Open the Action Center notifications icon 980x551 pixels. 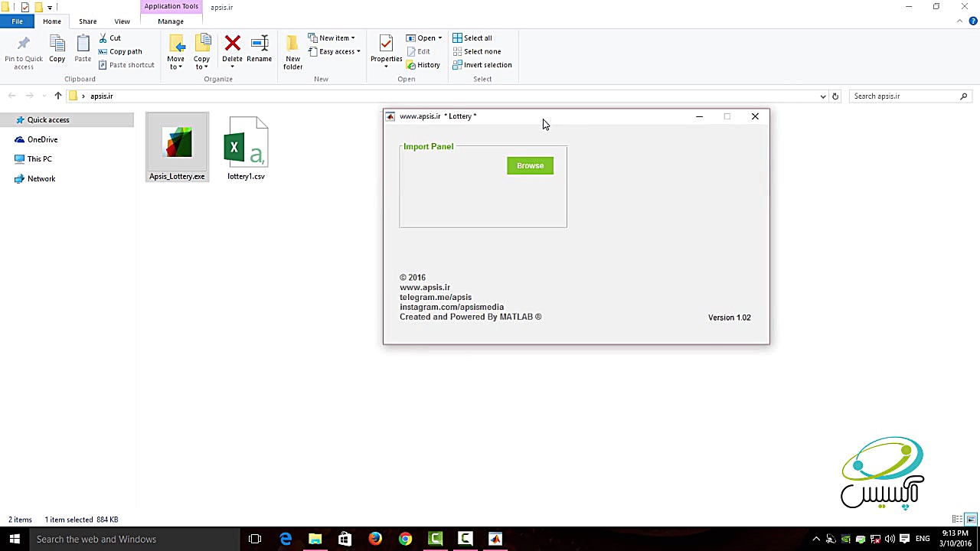pyautogui.click(x=904, y=539)
